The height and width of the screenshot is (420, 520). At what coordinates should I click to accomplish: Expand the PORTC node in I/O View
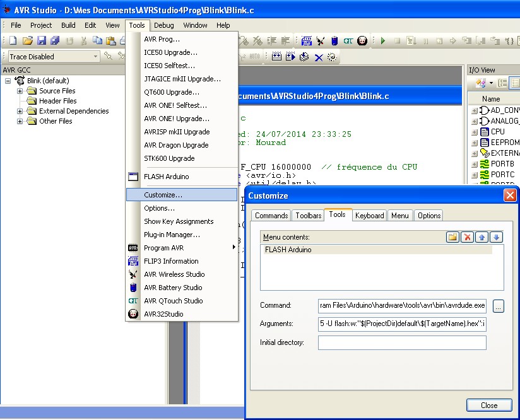(475, 175)
